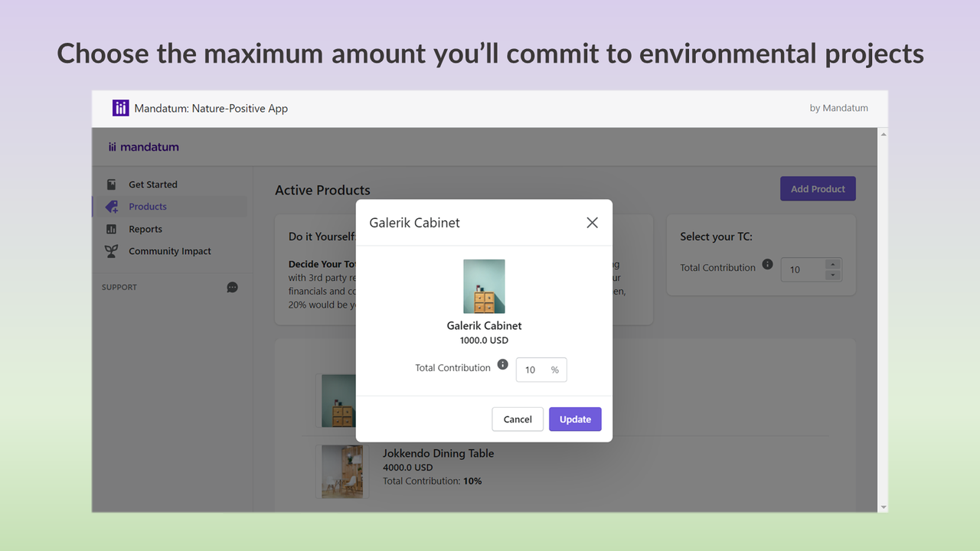Click the mandatum header logo

(x=142, y=146)
